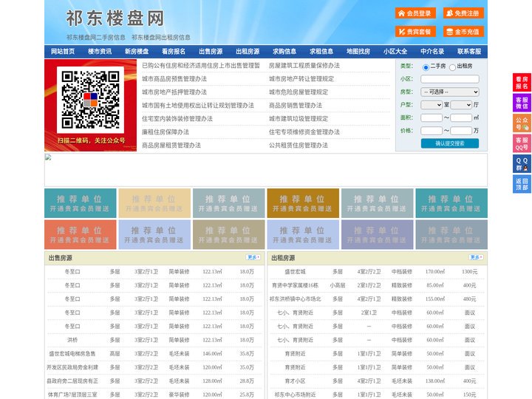This screenshot has height=399, width=532.
Task: Open the 新房楼盘 menu item
Action: [137, 52]
